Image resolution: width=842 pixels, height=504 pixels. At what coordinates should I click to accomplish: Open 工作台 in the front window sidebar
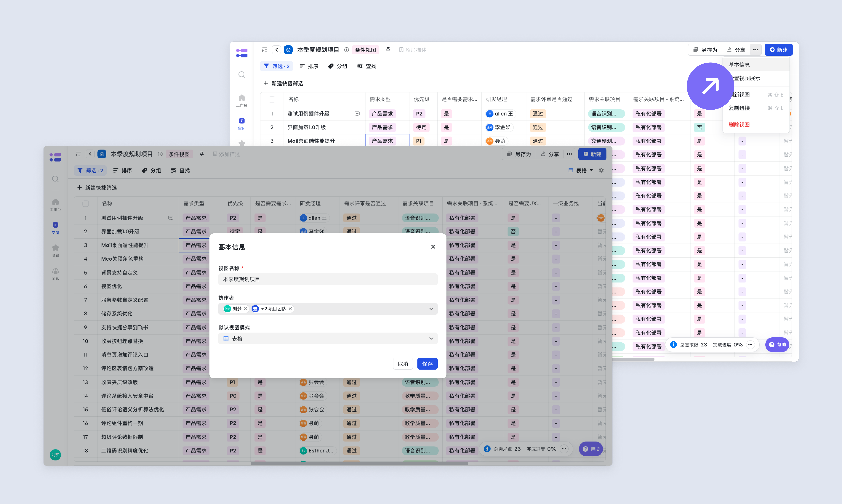pos(55,205)
